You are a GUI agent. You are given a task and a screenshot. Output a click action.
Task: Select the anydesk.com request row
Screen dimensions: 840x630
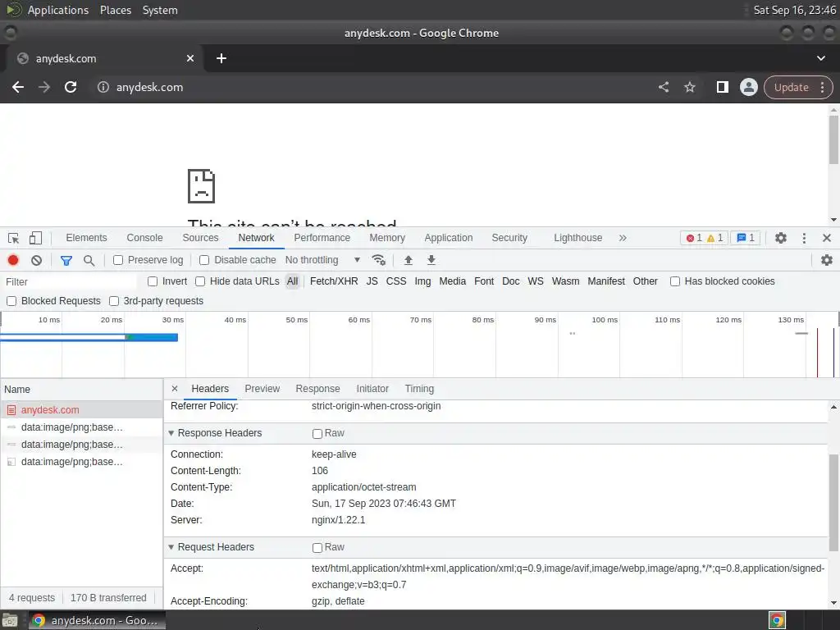pos(81,410)
